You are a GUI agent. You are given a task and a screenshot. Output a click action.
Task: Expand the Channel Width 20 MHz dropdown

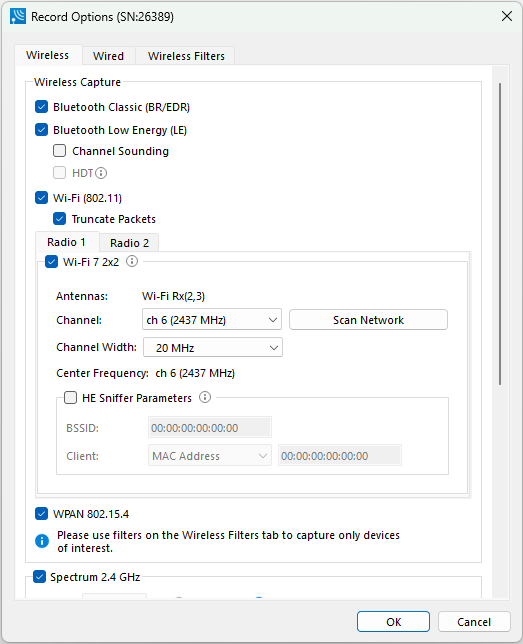pyautogui.click(x=213, y=347)
